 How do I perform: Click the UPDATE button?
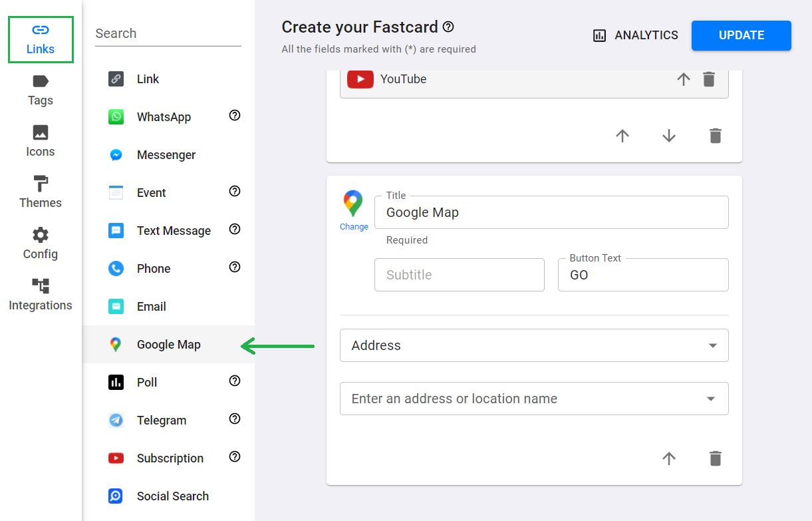(742, 35)
